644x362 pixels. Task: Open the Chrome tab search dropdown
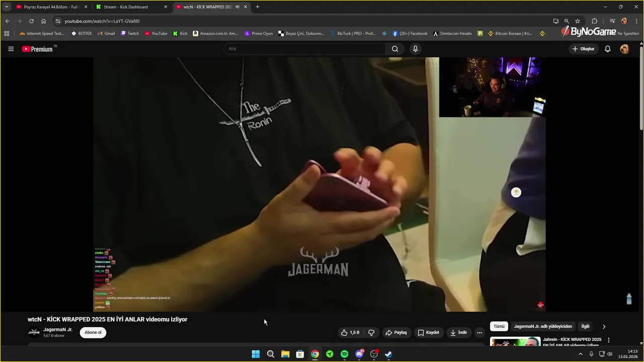click(x=7, y=7)
